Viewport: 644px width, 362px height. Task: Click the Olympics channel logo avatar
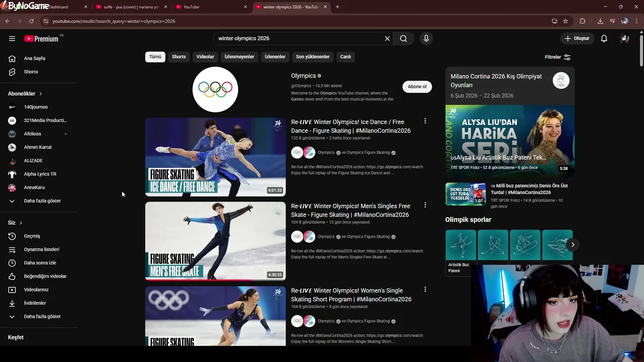pos(215,89)
